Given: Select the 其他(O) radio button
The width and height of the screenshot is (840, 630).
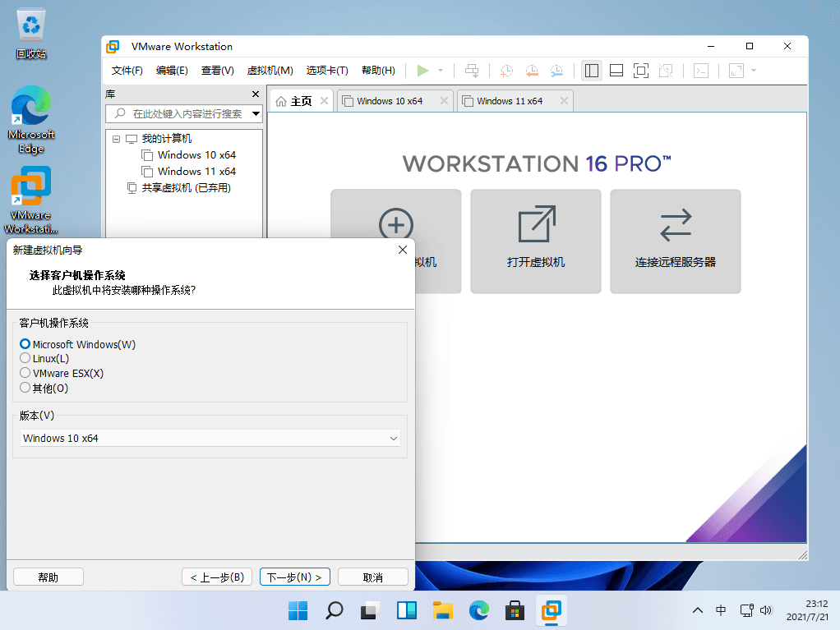Looking at the screenshot, I should [25, 388].
